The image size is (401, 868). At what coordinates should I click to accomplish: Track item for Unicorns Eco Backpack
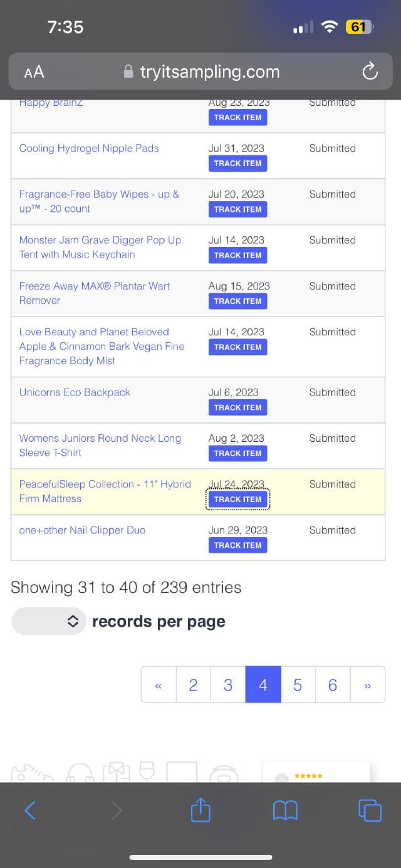coord(237,407)
